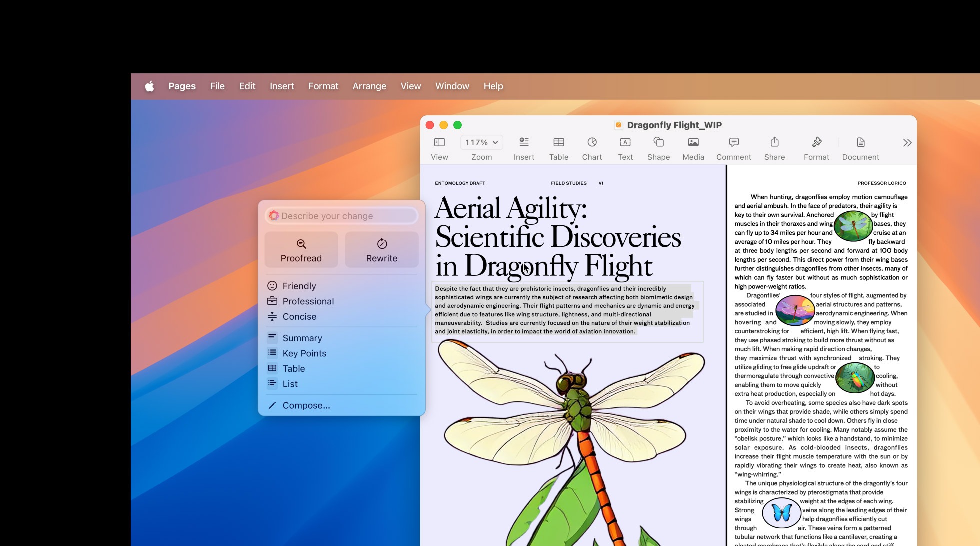The width and height of the screenshot is (980, 546).
Task: Select the Shape toolbar icon
Action: pos(658,143)
